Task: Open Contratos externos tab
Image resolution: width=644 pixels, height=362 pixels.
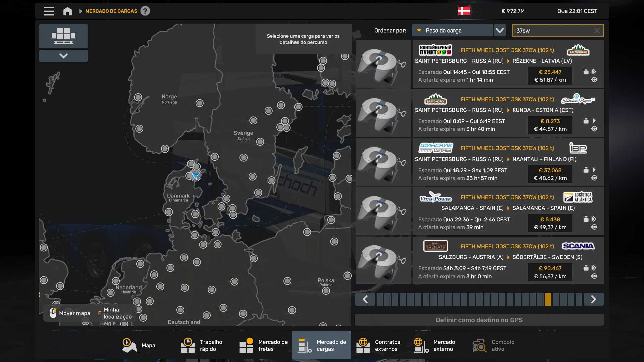Action: [378, 345]
